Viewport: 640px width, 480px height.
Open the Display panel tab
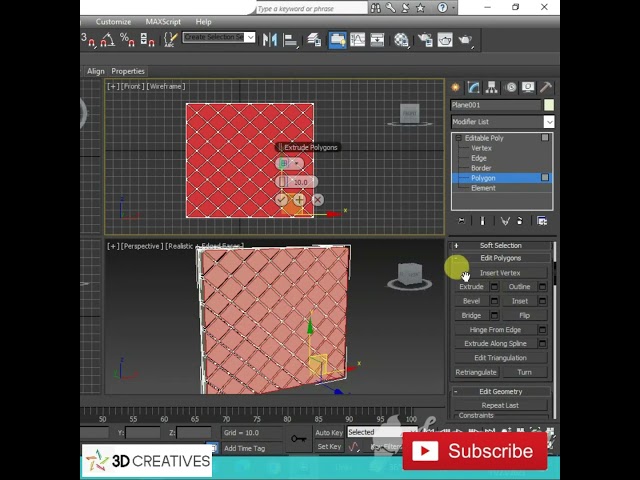528,87
